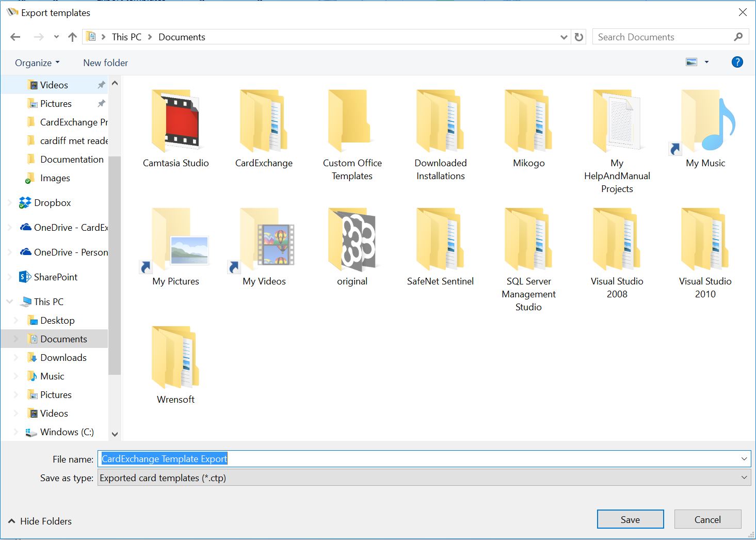Open recent locations dropdown arrow
This screenshot has width=756, height=540.
click(x=56, y=37)
